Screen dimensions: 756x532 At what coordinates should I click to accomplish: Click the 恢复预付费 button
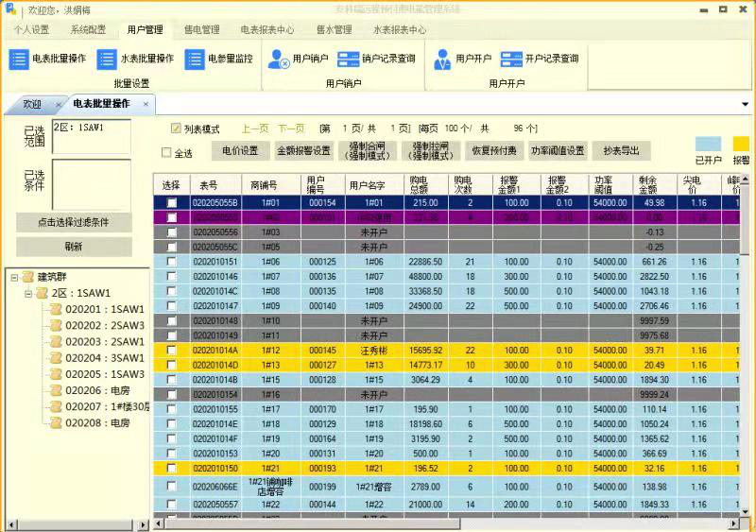(x=494, y=151)
